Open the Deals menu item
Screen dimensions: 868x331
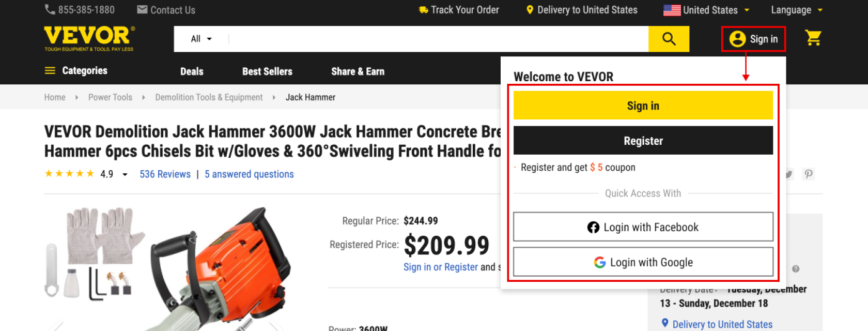click(192, 71)
